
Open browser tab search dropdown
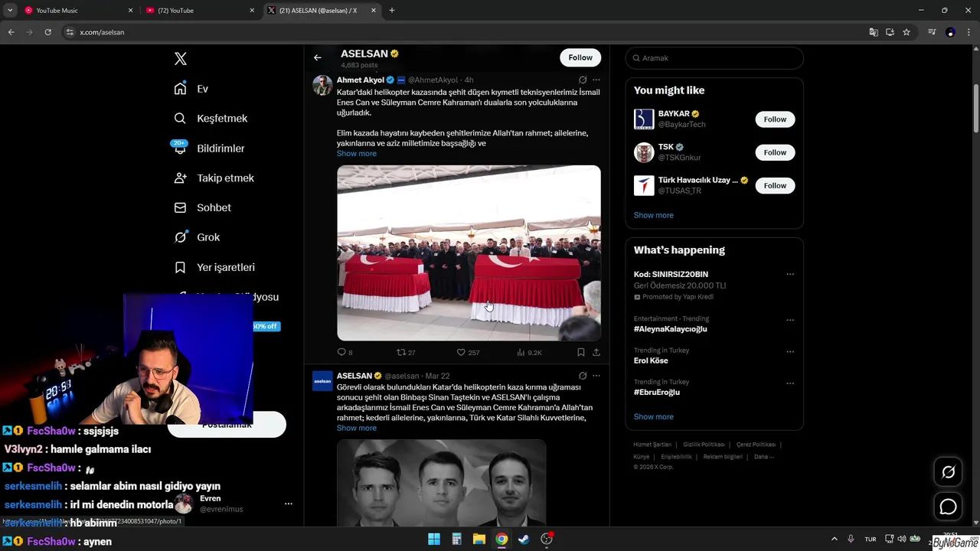(x=9, y=11)
